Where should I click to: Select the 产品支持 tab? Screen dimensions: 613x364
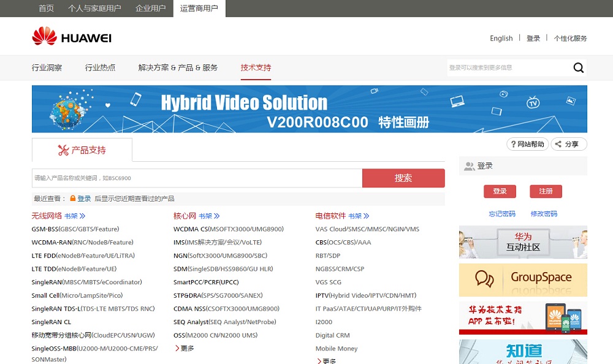click(x=82, y=150)
